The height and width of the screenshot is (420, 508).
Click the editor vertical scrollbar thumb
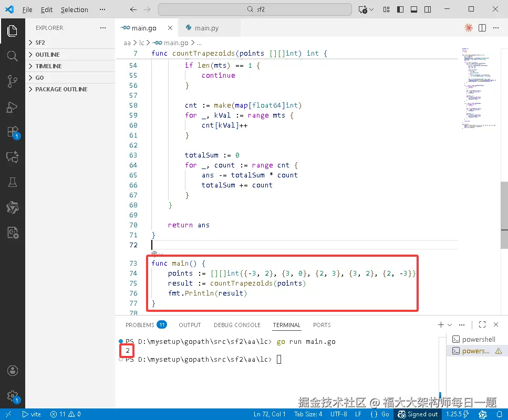pos(504,215)
